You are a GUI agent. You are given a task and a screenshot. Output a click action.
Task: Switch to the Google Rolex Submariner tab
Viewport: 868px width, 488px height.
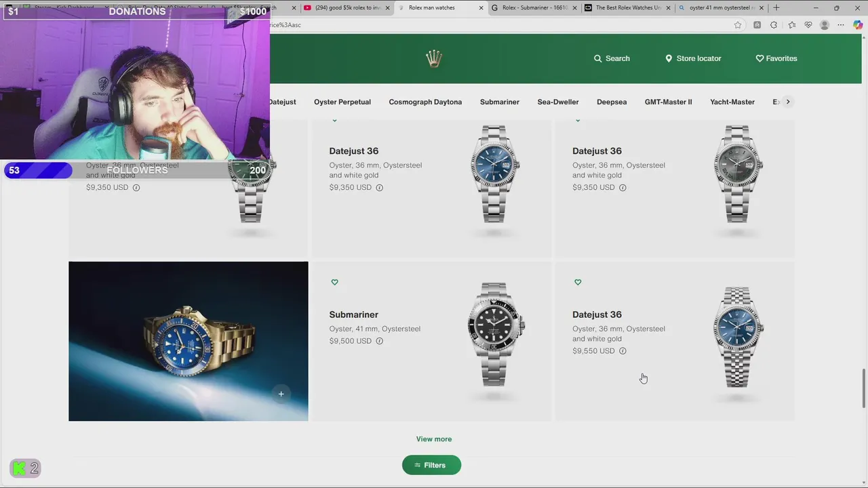pyautogui.click(x=533, y=7)
